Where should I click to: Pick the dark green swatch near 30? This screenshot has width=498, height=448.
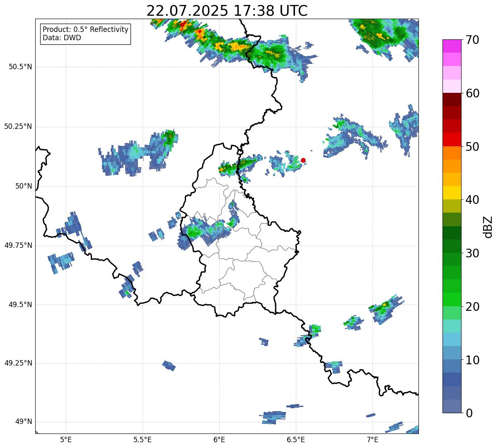(452, 246)
